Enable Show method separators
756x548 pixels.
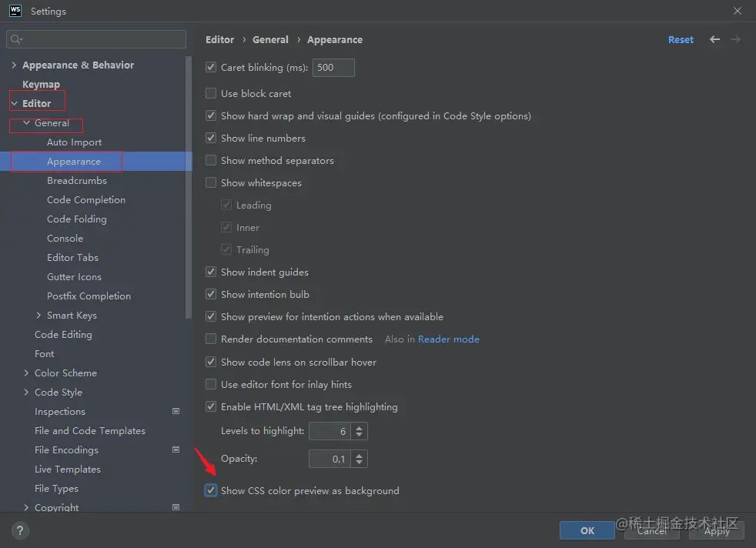pos(211,160)
